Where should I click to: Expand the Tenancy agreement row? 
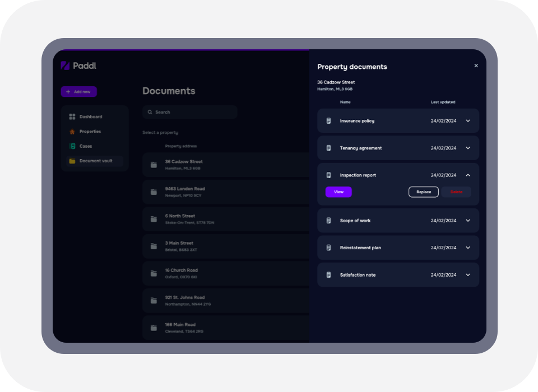467,148
